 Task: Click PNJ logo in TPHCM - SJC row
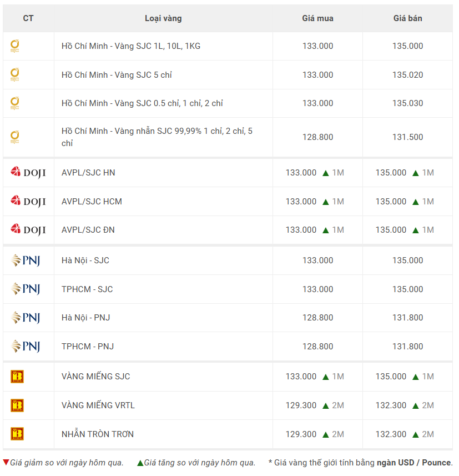pos(26,289)
